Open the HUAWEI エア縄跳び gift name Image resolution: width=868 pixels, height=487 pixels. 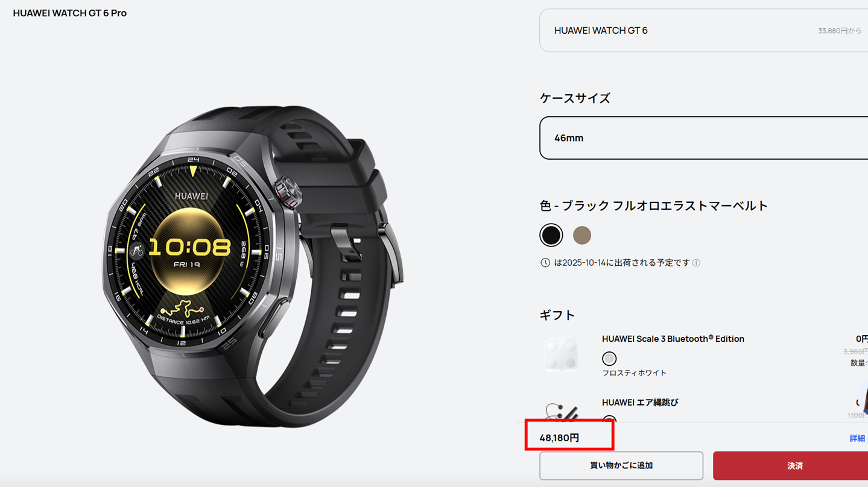[x=640, y=403]
